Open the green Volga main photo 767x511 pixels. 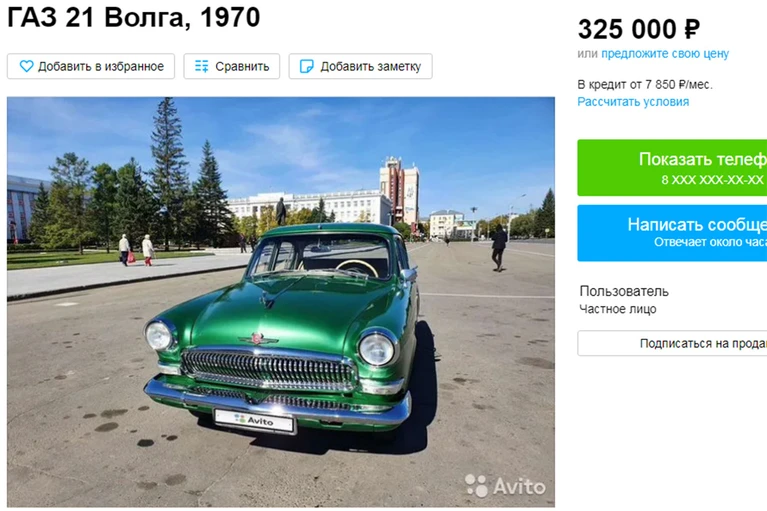pos(281,302)
